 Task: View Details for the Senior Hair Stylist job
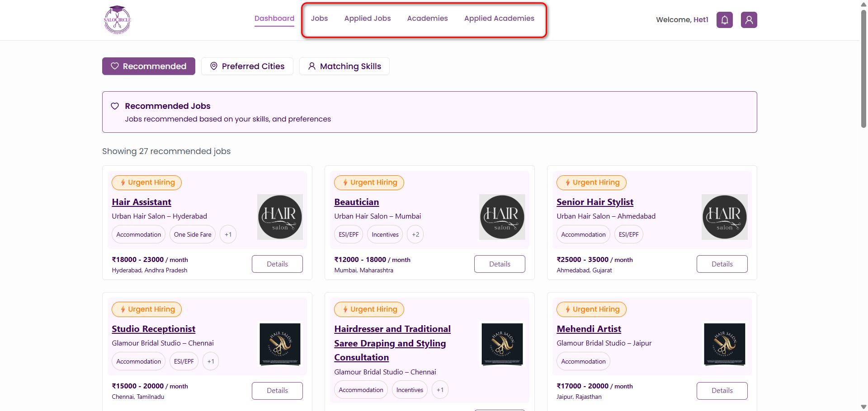[722, 264]
